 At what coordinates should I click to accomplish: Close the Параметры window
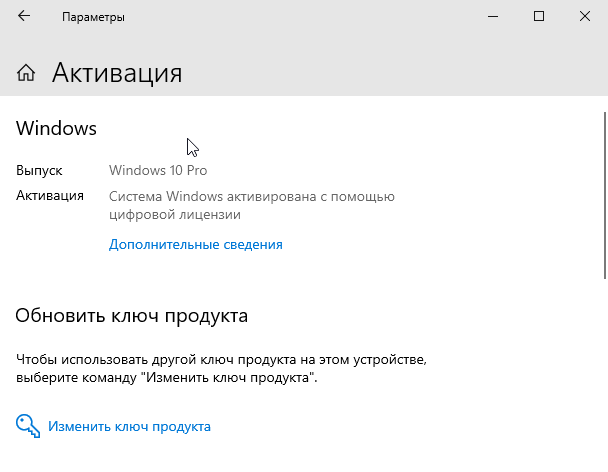coord(585,16)
